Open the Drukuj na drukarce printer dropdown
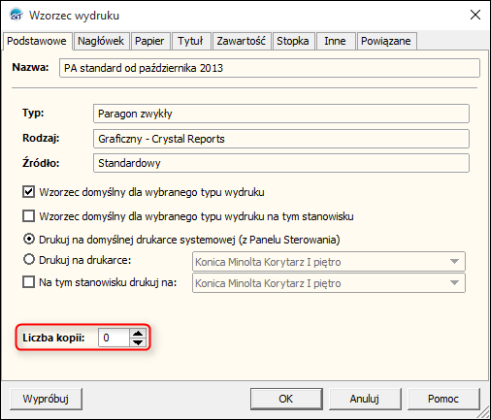Image resolution: width=491 pixels, height=420 pixels. 328,262
